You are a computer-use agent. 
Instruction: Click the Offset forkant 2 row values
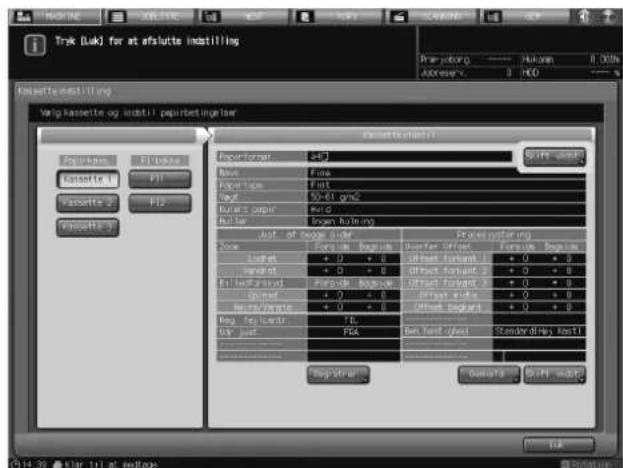(x=539, y=271)
